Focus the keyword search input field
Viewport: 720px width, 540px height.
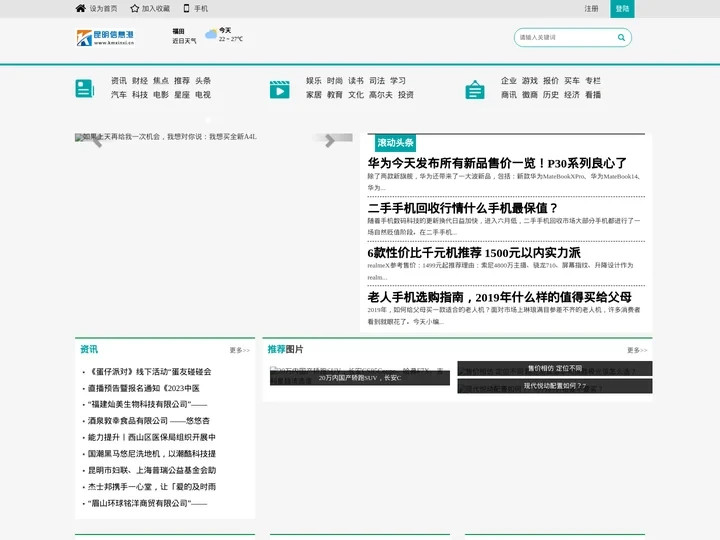(x=567, y=38)
